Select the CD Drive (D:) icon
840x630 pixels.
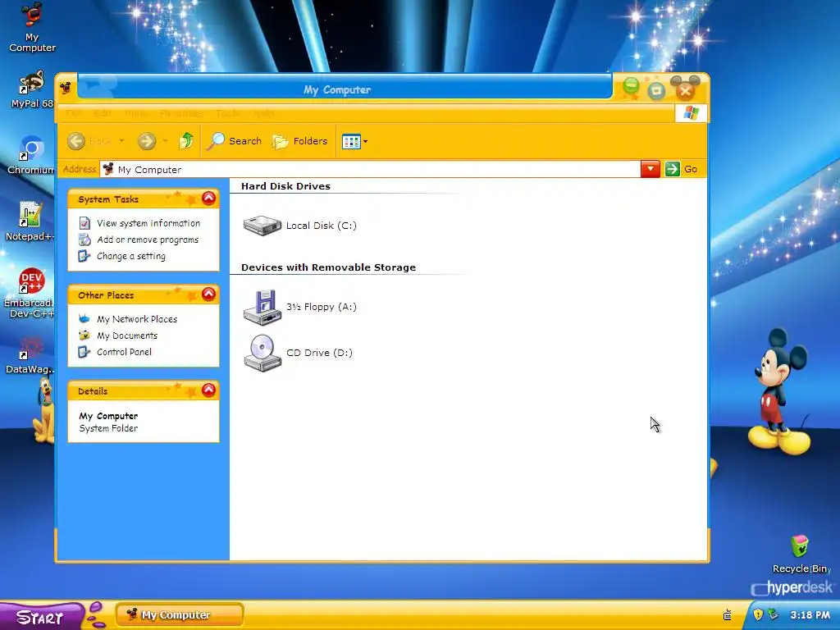(262, 353)
